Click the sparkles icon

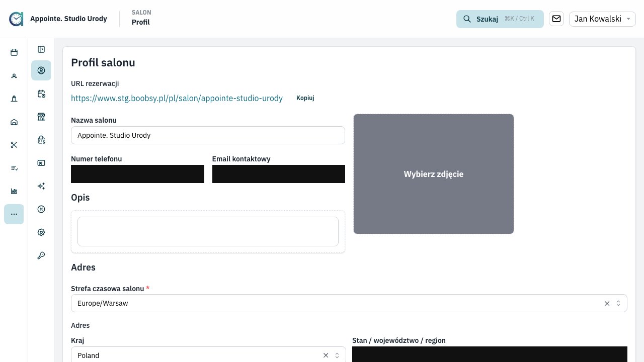(41, 186)
